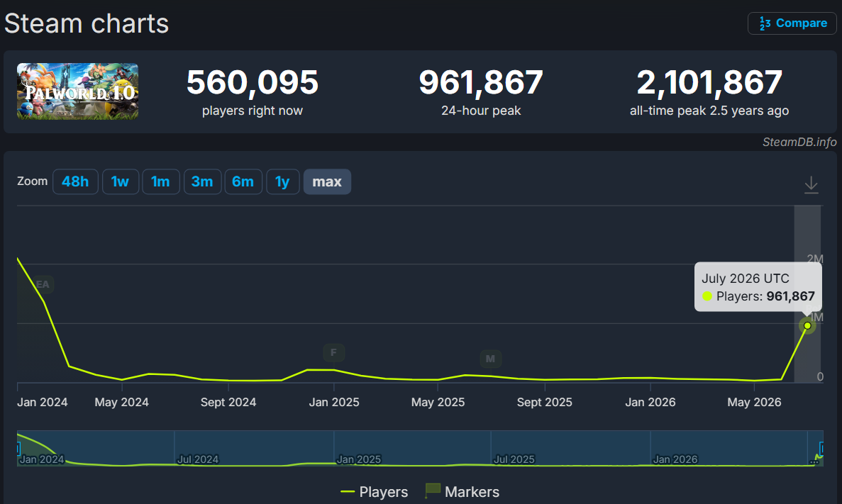Click the SteamDB.info credit text
The height and width of the screenshot is (504, 842).
[x=799, y=142]
